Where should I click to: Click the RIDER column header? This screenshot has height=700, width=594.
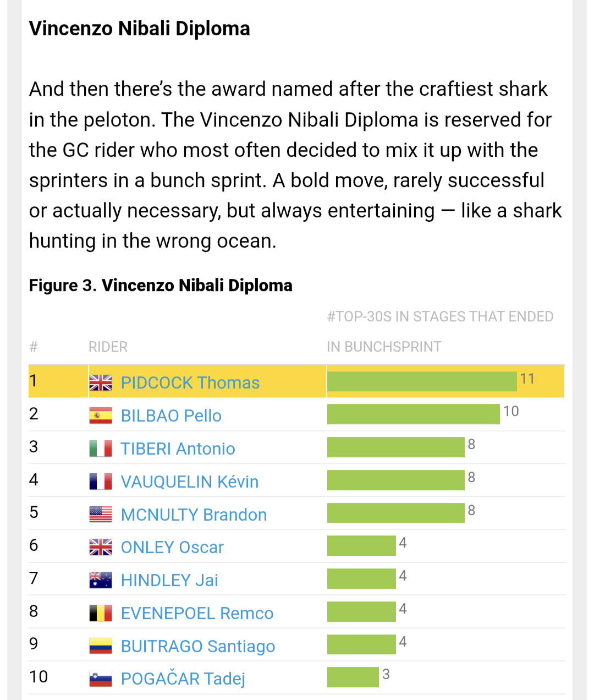[x=108, y=347]
